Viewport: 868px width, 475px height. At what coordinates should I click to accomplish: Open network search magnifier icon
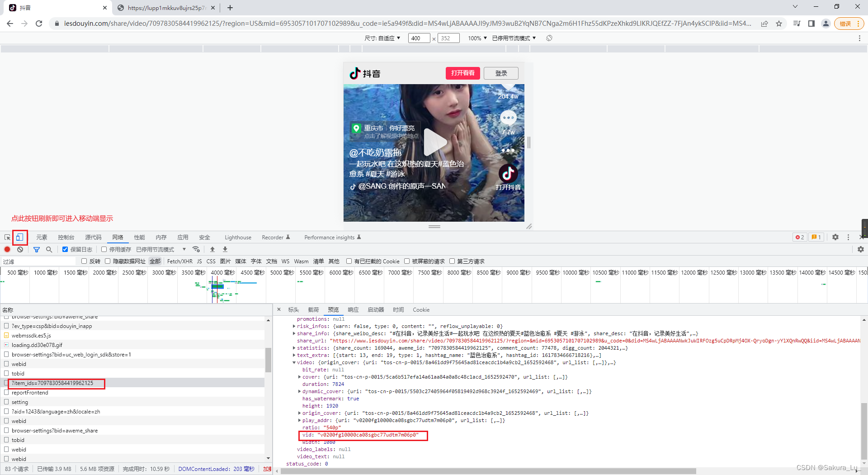click(x=49, y=249)
